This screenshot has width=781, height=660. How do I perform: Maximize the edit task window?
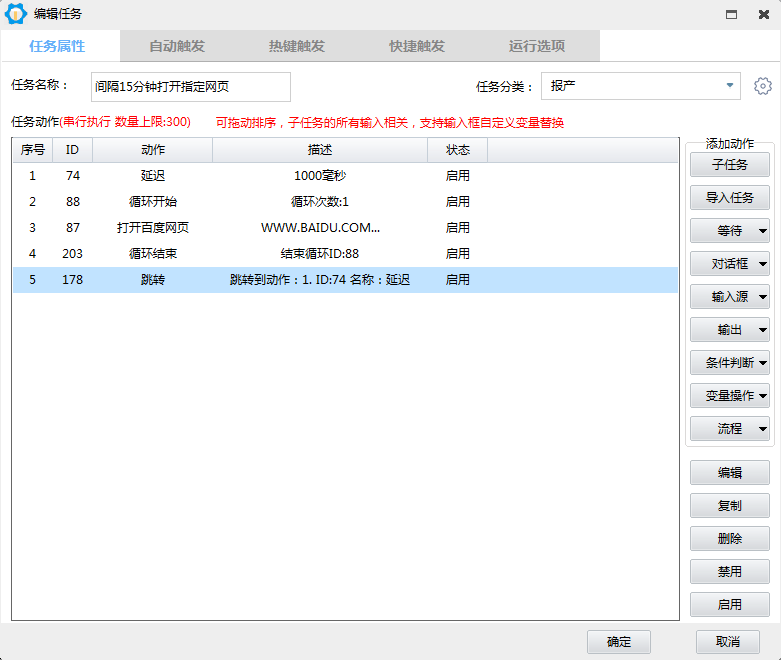[732, 14]
